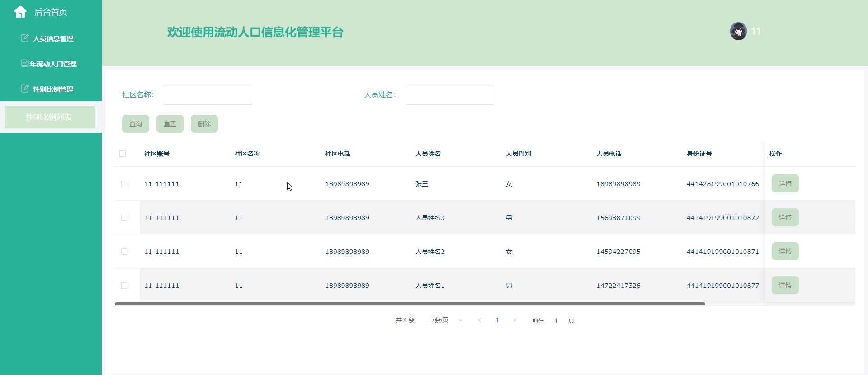Click the table's horizontal scrollbar
The width and height of the screenshot is (868, 375).
point(410,304)
